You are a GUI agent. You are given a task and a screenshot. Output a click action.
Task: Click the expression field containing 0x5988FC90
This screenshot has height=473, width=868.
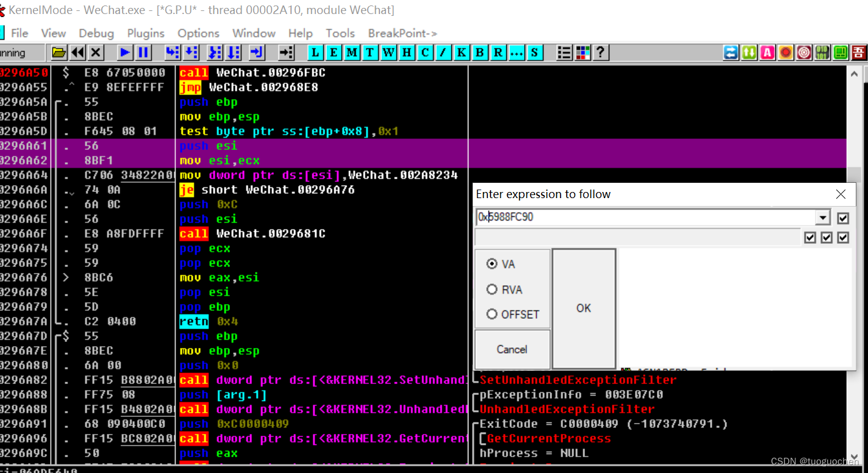[x=646, y=217]
